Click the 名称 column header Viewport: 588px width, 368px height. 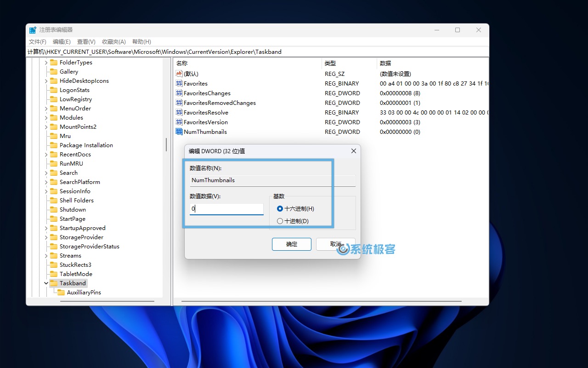click(248, 63)
